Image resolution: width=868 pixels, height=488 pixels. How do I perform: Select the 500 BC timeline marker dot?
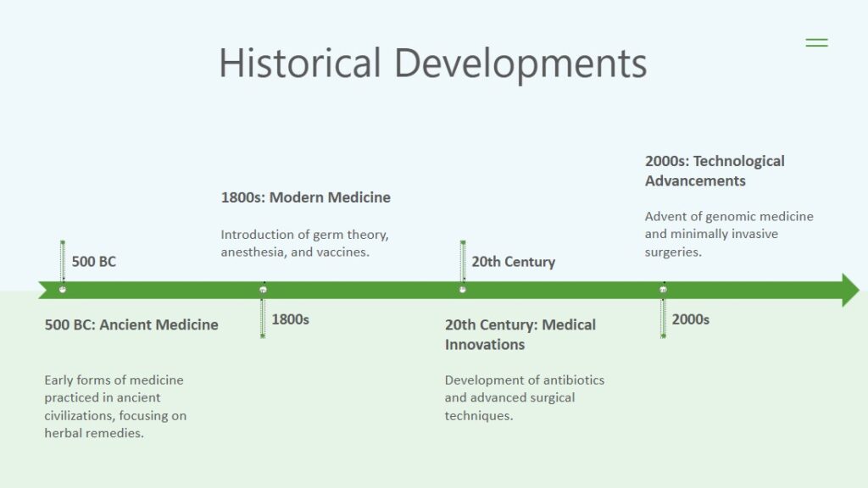click(x=63, y=290)
